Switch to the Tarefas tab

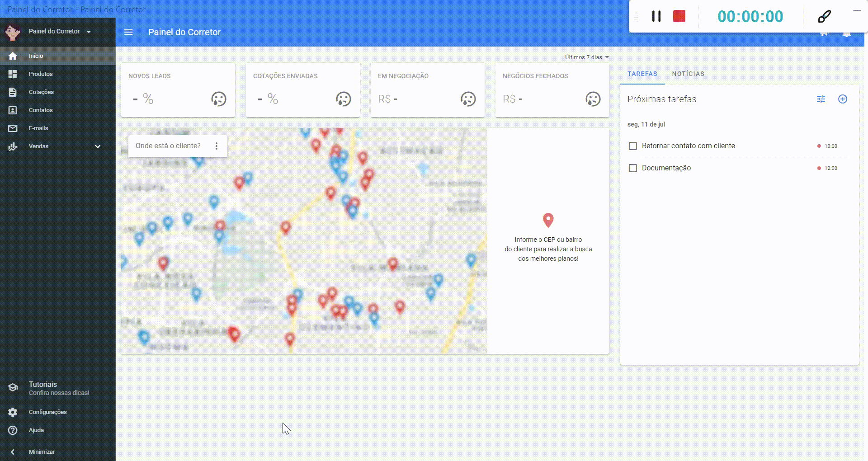642,74
